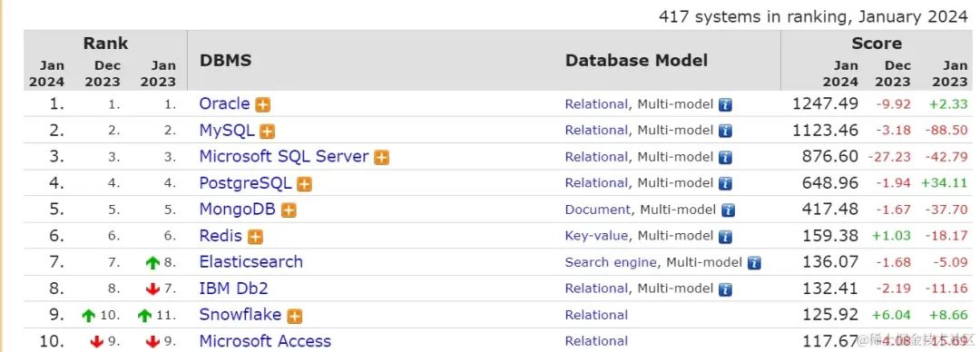The image size is (980, 352).
Task: Click the plus icon next to Redis
Action: pos(255,237)
